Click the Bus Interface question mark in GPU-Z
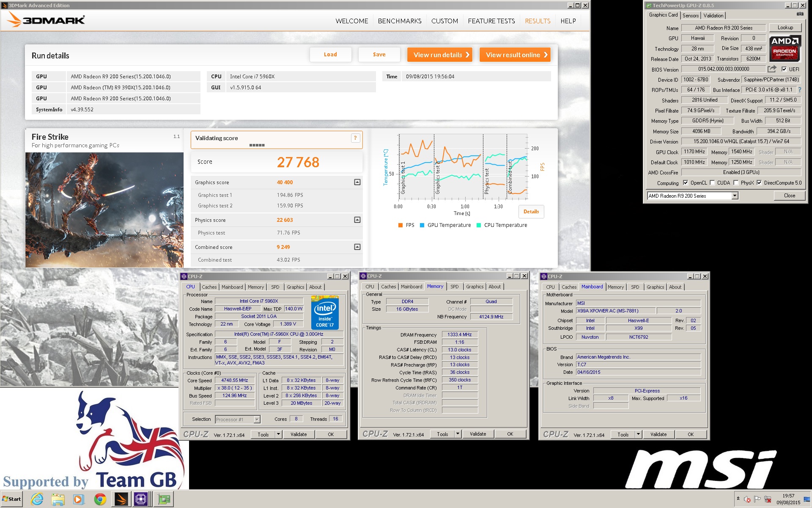This screenshot has width=812, height=508. pos(799,90)
